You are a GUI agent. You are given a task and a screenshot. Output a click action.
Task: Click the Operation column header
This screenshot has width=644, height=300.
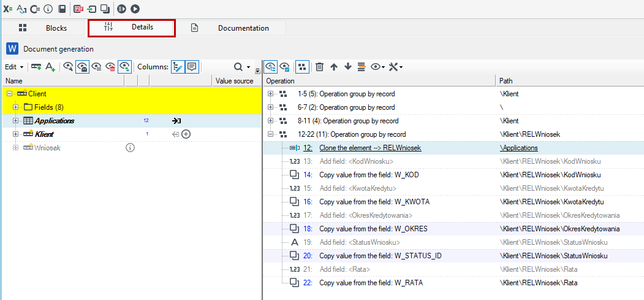(379, 81)
